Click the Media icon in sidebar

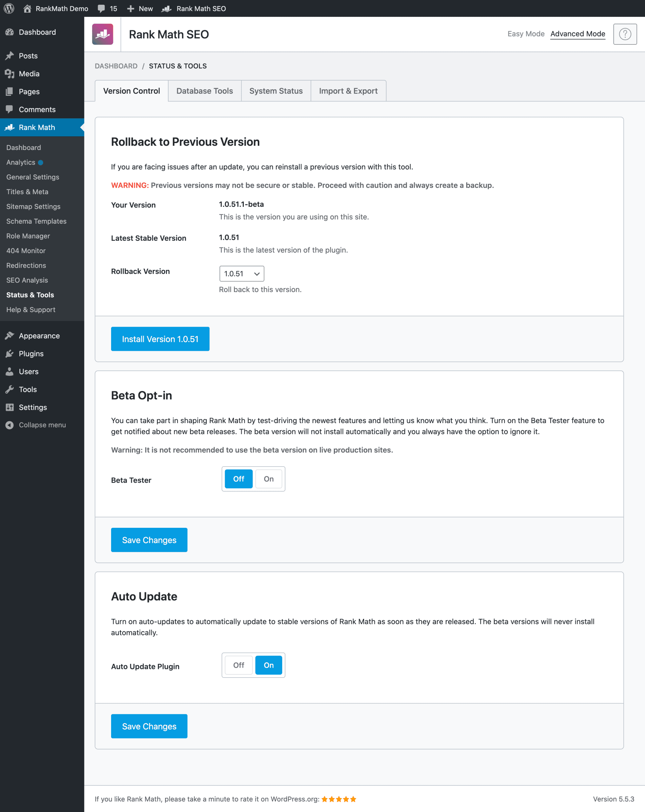click(10, 74)
